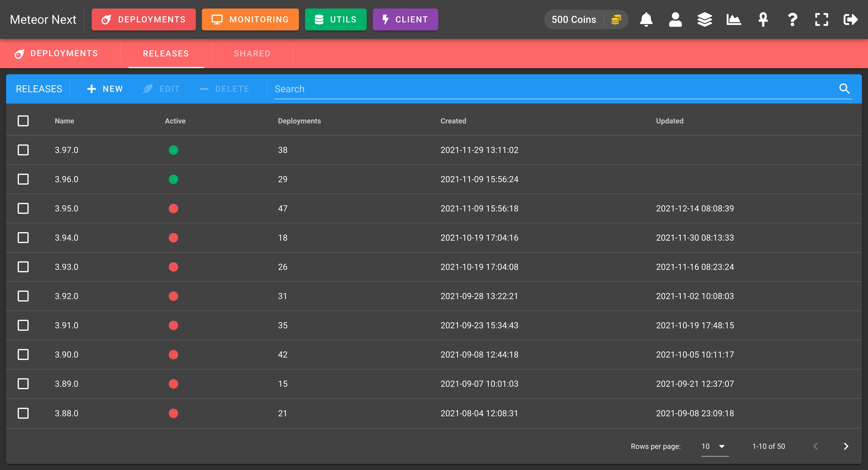This screenshot has width=868, height=470.
Task: Click red inactive dot for 3.93.0
Action: click(173, 267)
